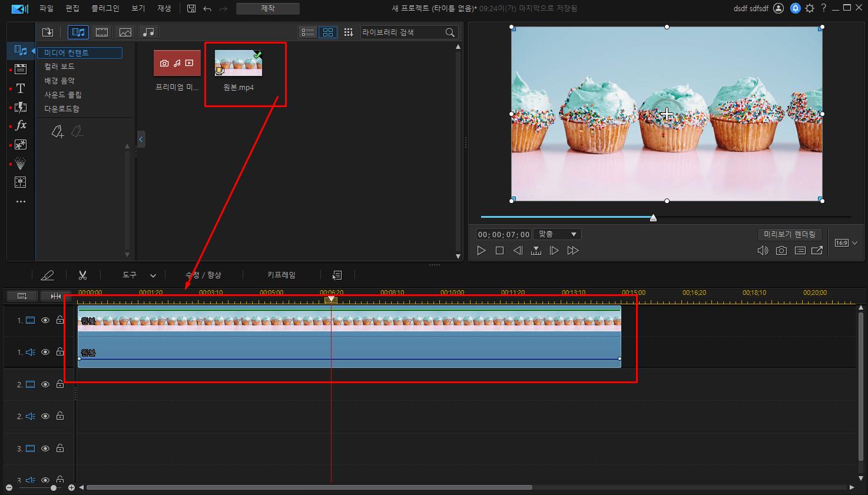Viewport: 868px width, 495px height.
Task: Open the project/template room clapperboard icon
Action: tap(21, 69)
